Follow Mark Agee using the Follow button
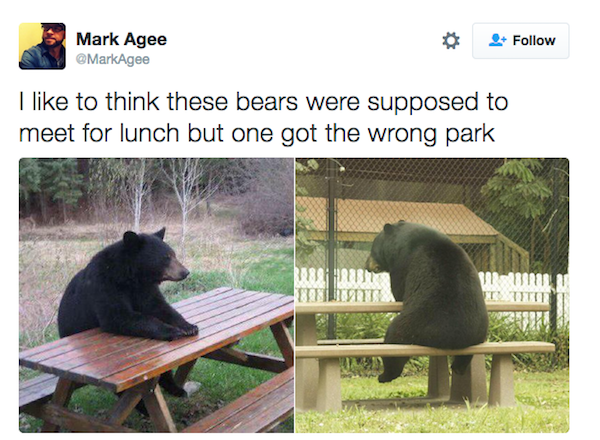Screen dimensions: 600x440 click(520, 41)
